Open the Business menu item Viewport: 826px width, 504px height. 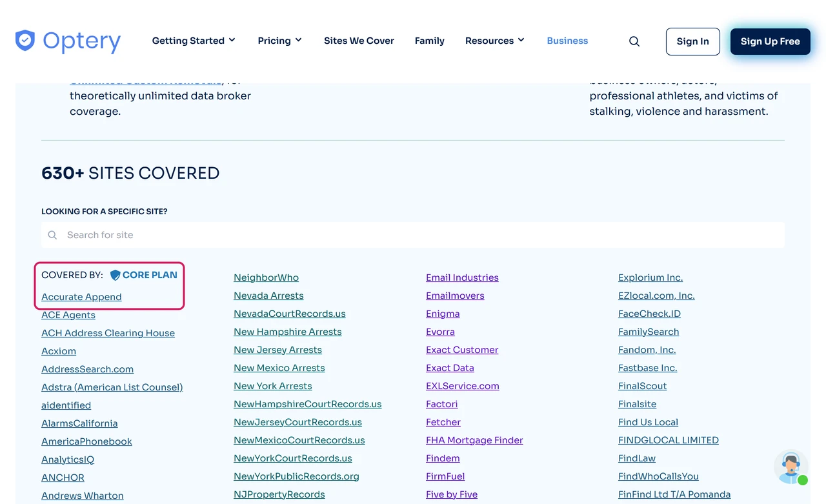pyautogui.click(x=567, y=41)
